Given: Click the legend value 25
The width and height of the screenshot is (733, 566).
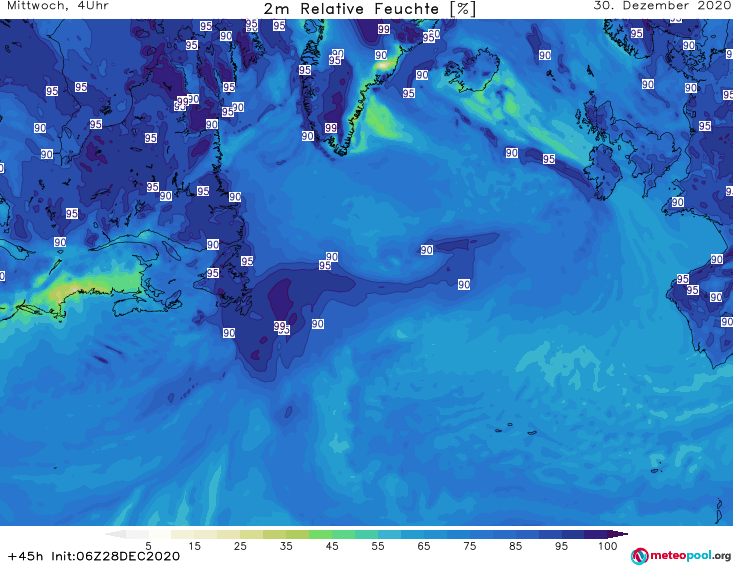Looking at the screenshot, I should tap(240, 546).
